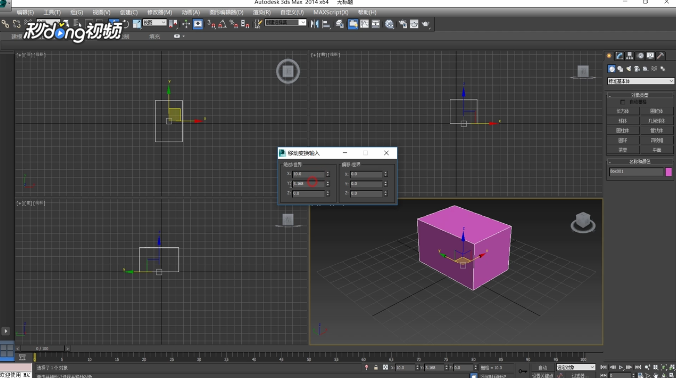The image size is (676, 378).
Task: Click Select and Manipulate icon
Action: [x=186, y=24]
